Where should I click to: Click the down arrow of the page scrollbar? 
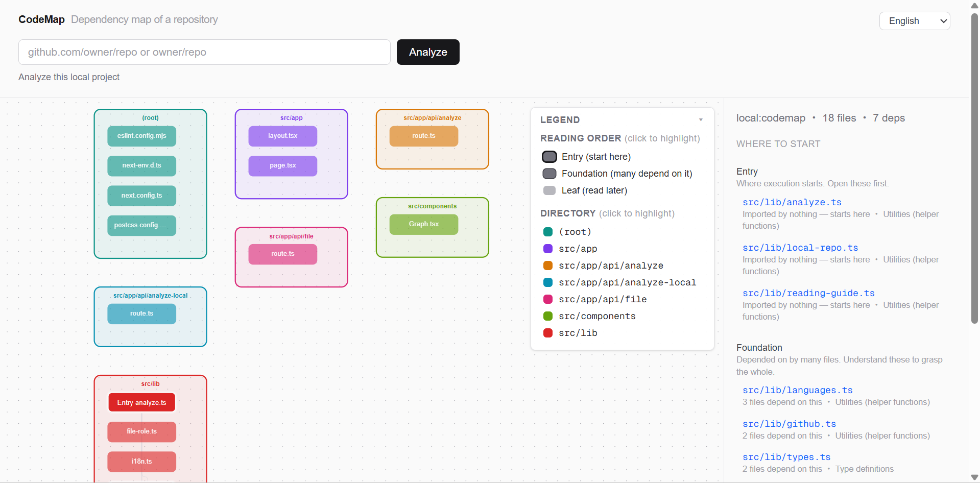coord(974,477)
